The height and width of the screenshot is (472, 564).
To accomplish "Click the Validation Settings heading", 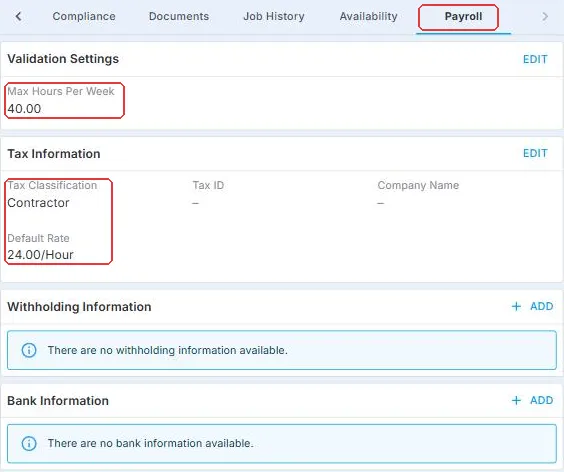I will click(63, 59).
